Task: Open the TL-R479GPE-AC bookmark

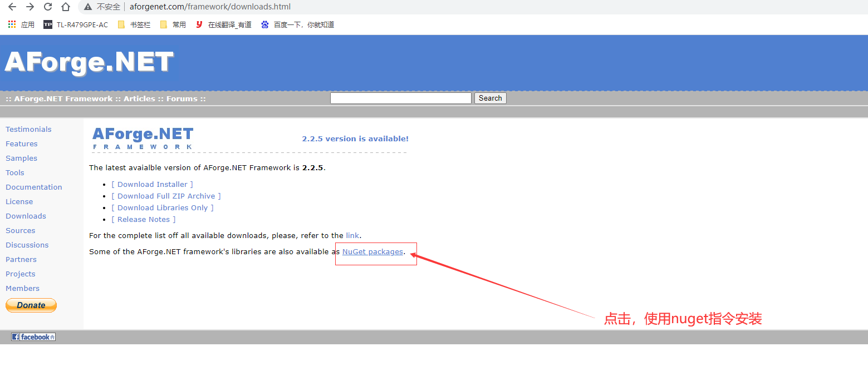Action: coord(76,24)
